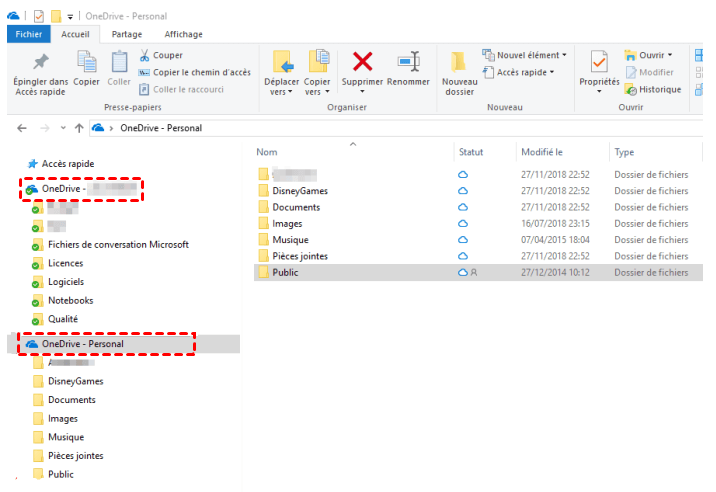Open Public in the navigation tree
The height and width of the screenshot is (492, 716).
61,475
